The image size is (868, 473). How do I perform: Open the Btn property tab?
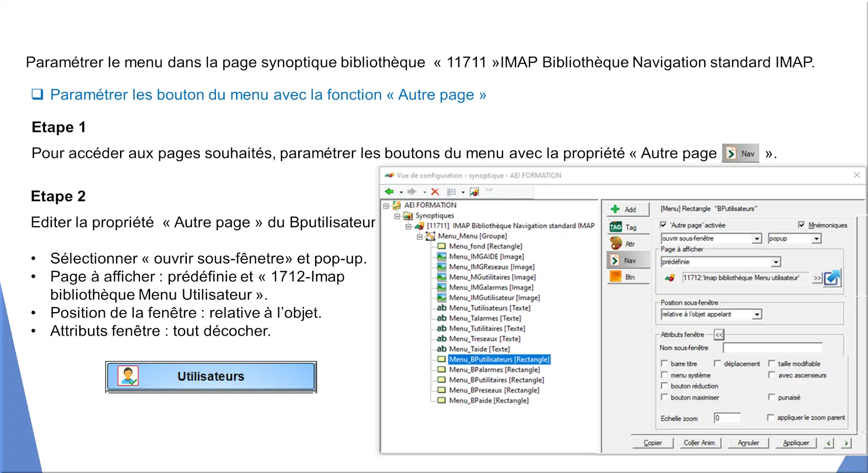[x=628, y=277]
